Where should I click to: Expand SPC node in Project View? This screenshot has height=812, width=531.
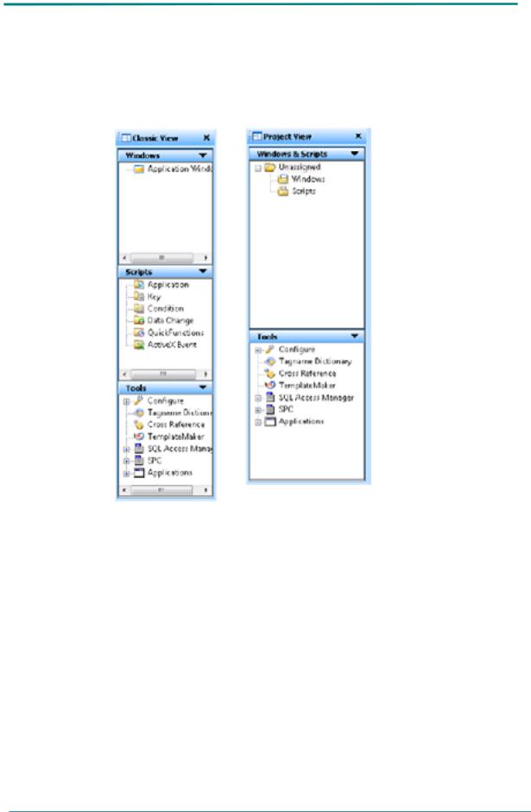257,410
